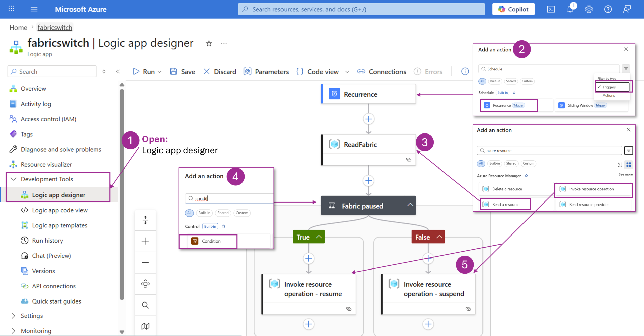The image size is (644, 336).
Task: Collapse the True branch
Action: tap(319, 237)
